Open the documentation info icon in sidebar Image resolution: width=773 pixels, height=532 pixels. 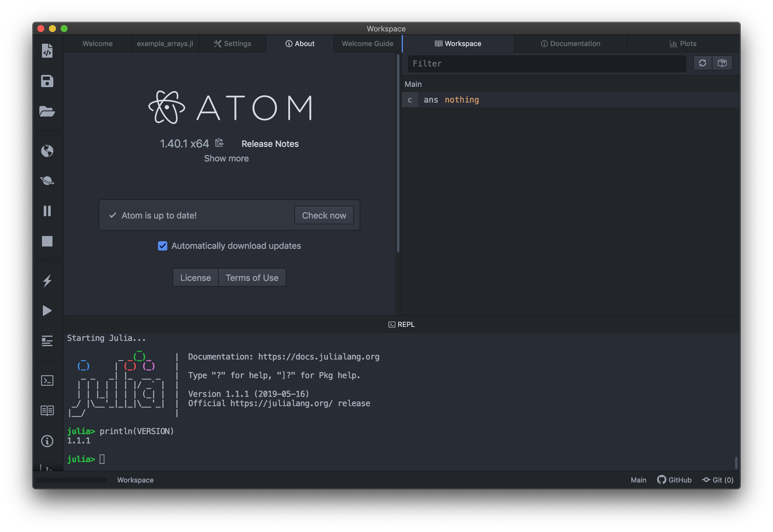[x=47, y=441]
